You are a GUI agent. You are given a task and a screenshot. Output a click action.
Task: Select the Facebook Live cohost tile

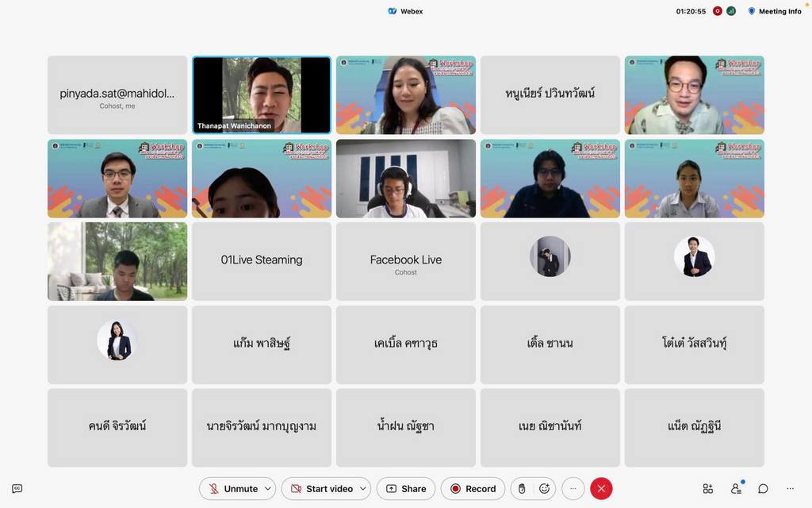point(406,261)
